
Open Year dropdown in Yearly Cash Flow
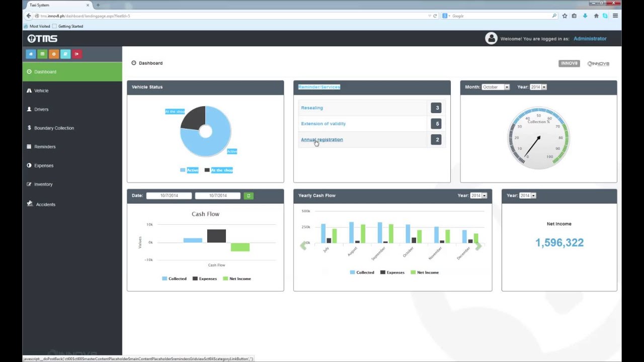click(478, 196)
